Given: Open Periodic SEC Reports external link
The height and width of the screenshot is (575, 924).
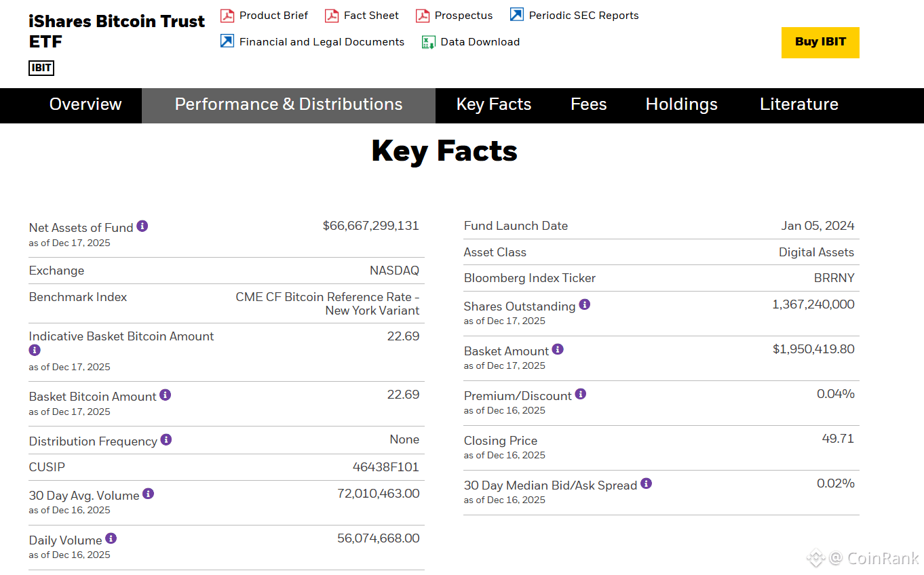Looking at the screenshot, I should [x=583, y=16].
